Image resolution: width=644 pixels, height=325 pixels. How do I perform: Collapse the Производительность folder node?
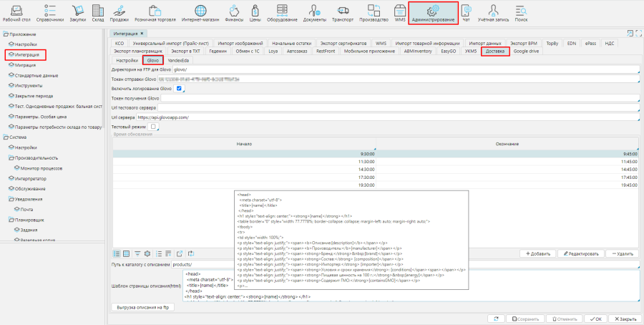pyautogui.click(x=11, y=157)
